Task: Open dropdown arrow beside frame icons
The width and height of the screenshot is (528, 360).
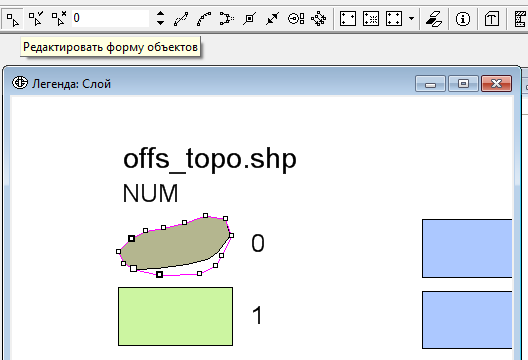Action: tap(411, 19)
